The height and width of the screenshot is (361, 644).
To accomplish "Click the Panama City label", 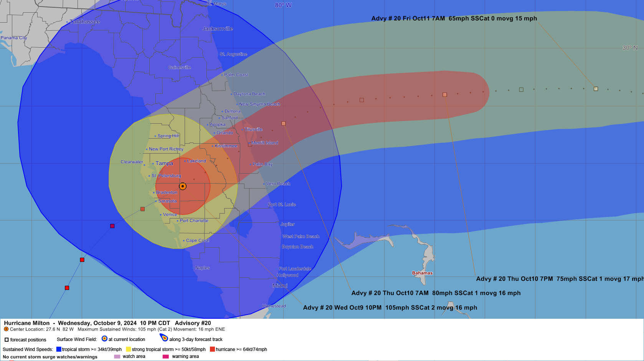I will click(14, 38).
